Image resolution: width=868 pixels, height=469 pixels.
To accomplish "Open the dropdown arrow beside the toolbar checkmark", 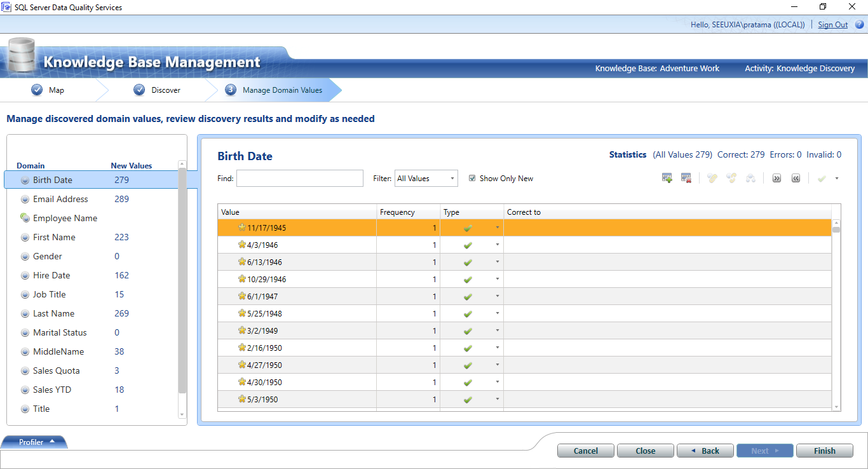I will point(837,179).
